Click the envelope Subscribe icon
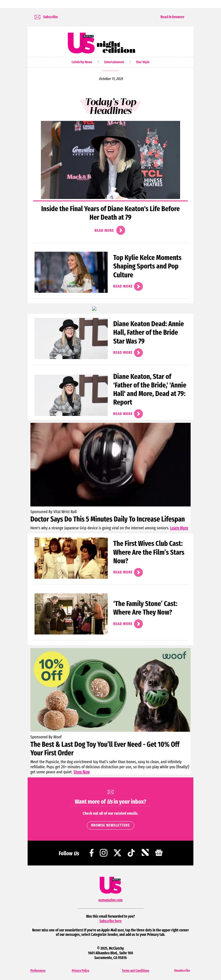 (x=37, y=17)
